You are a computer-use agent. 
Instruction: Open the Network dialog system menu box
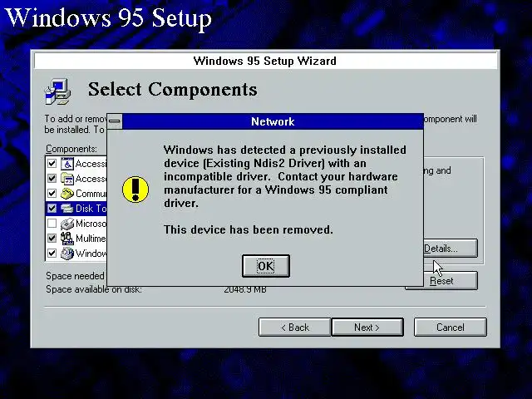coord(115,121)
